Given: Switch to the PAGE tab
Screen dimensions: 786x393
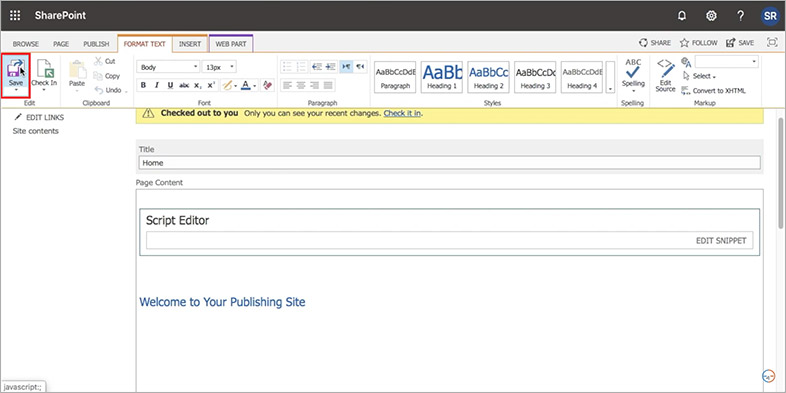Looking at the screenshot, I should pos(61,44).
